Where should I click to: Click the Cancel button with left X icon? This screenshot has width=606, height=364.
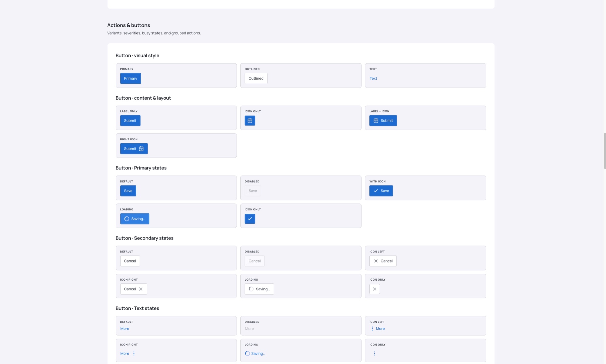pos(383,261)
